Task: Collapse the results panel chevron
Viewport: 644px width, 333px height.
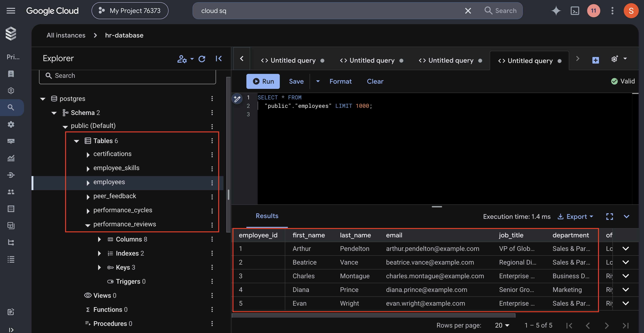Action: click(x=627, y=217)
